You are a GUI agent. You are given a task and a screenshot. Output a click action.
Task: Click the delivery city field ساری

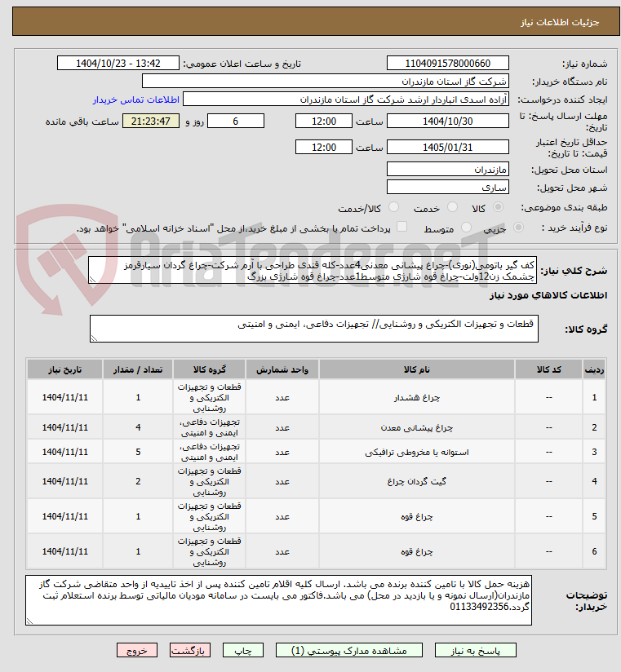[448, 188]
